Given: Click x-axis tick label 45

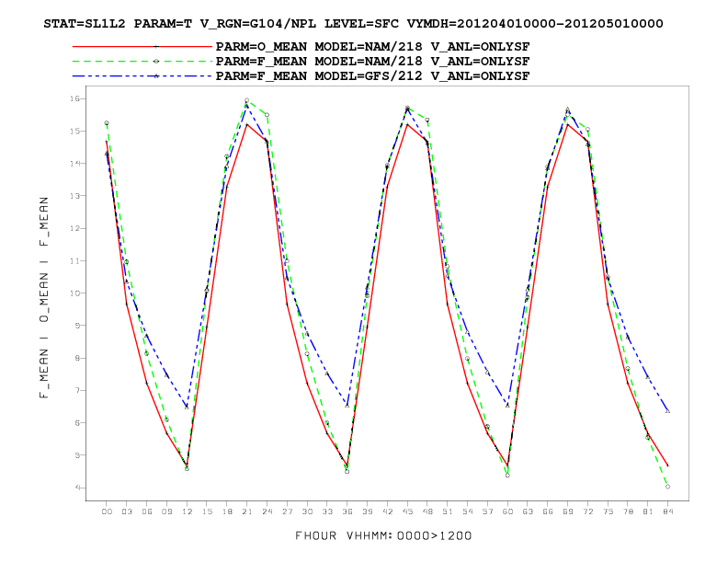Looking at the screenshot, I should (407, 511).
